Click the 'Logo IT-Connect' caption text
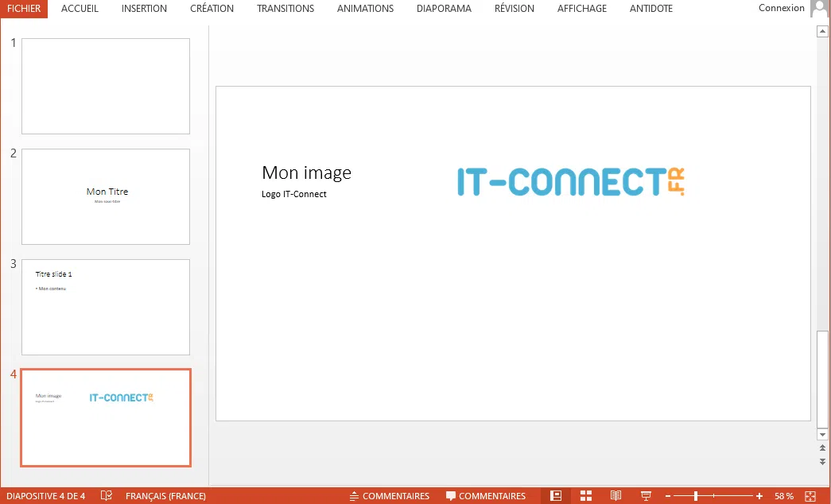 pos(294,194)
